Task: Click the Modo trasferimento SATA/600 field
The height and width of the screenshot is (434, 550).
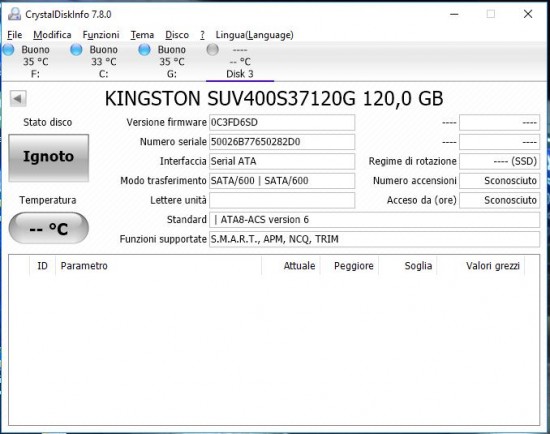Action: pyautogui.click(x=282, y=181)
